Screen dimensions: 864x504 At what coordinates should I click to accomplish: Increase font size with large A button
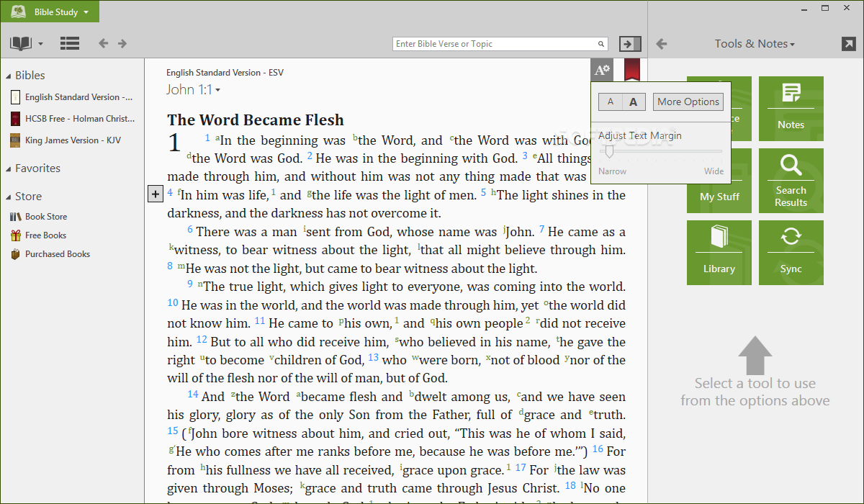point(634,102)
